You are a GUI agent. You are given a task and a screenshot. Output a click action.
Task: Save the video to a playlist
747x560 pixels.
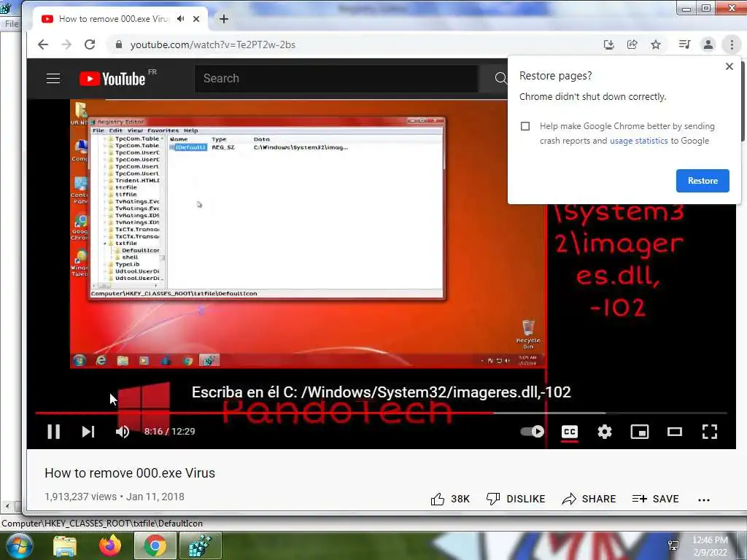coord(655,499)
